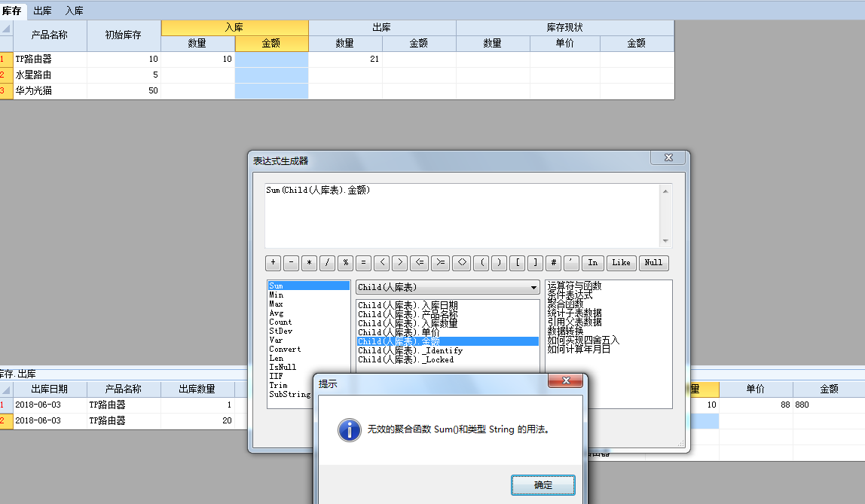Image resolution: width=865 pixels, height=504 pixels.
Task: Switch to the 出库 tab
Action: coord(43,11)
